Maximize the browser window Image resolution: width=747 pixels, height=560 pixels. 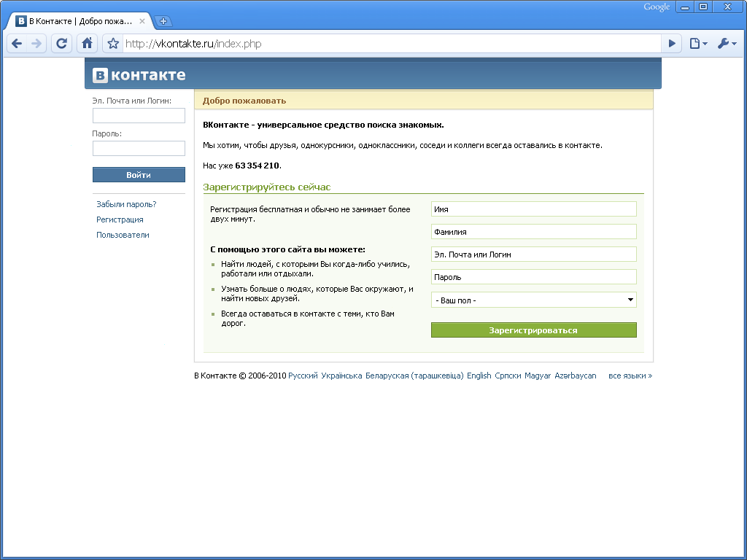point(703,7)
